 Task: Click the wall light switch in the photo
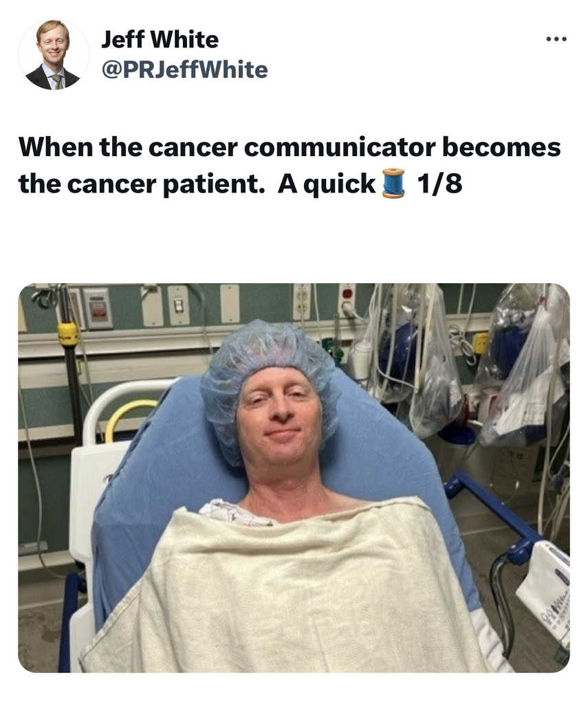[178, 305]
